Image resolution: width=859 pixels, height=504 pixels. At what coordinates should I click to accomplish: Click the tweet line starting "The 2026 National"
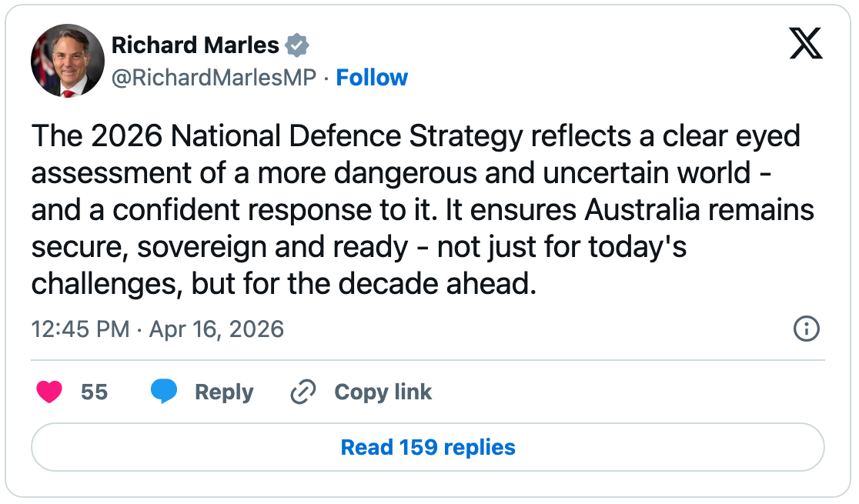416,137
